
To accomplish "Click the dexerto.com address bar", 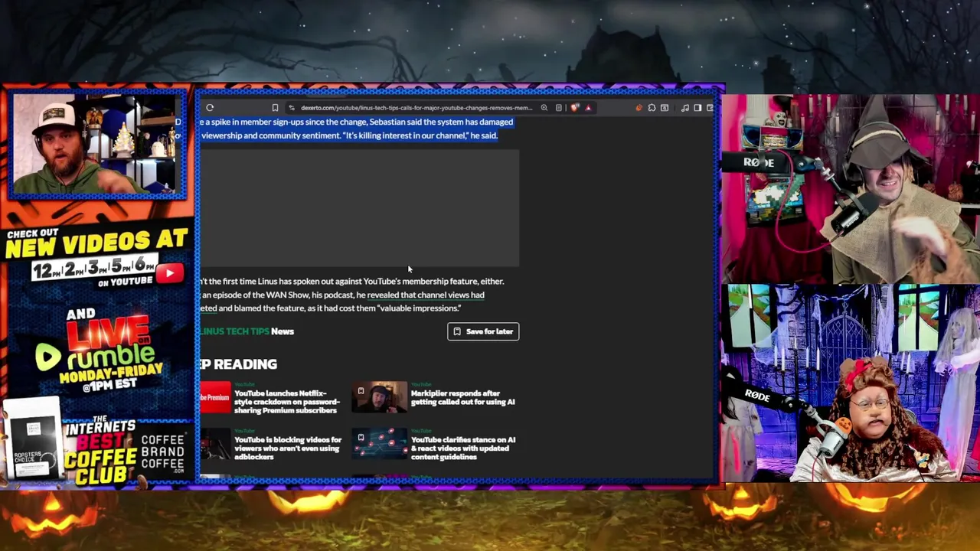I will pos(416,108).
